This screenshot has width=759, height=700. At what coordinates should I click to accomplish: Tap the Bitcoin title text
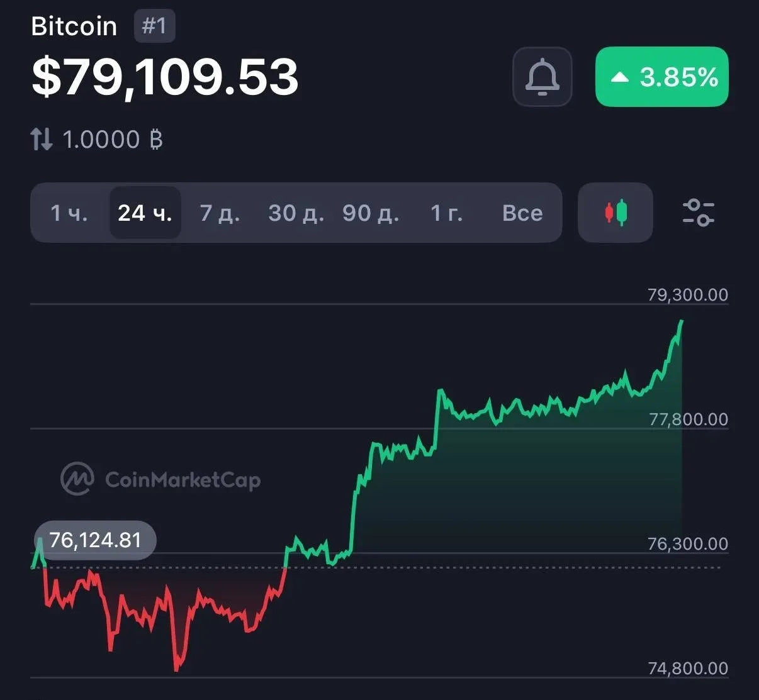[x=74, y=26]
